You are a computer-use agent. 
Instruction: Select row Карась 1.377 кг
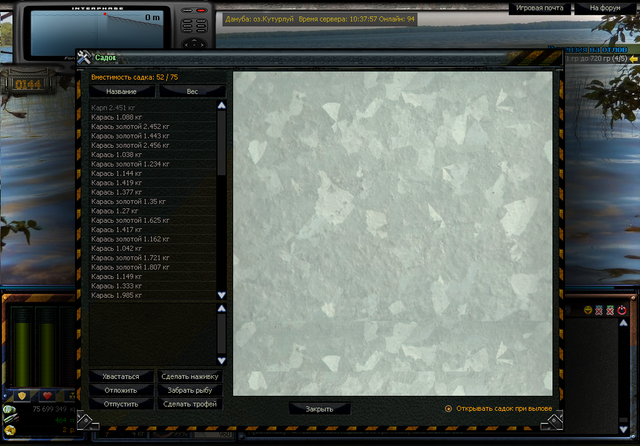(153, 192)
